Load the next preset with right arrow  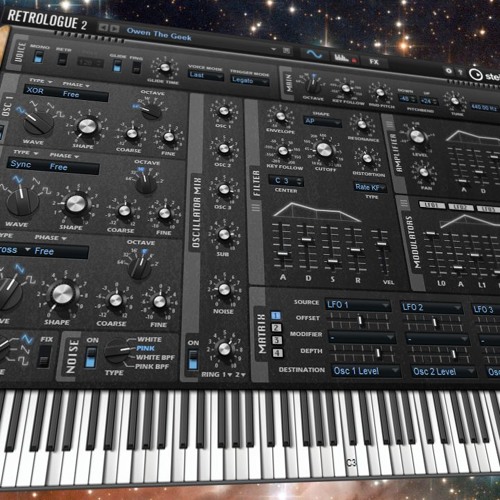pos(114,29)
